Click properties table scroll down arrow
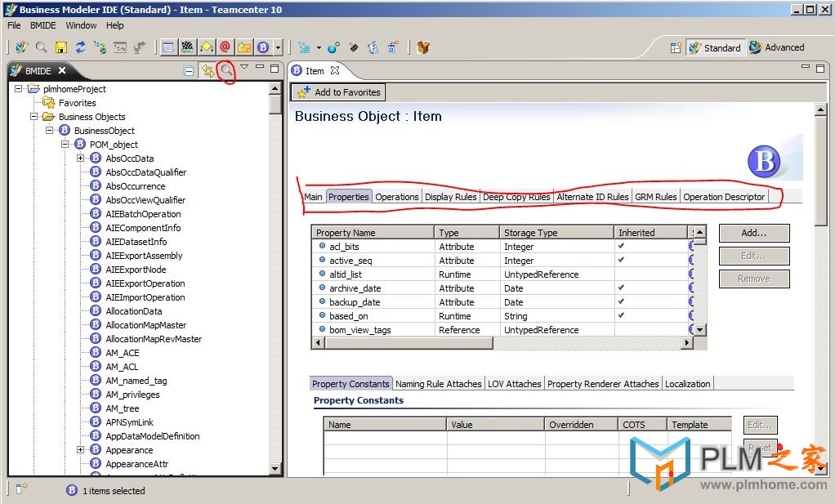 tap(700, 330)
